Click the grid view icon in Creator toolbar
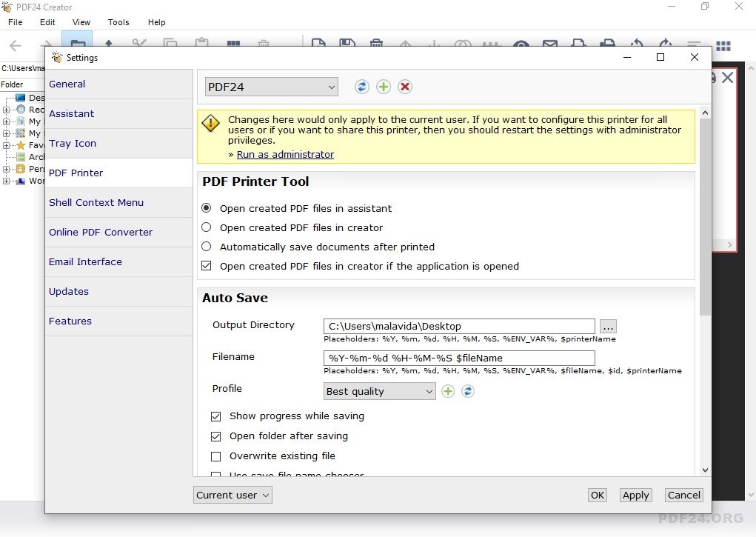 (723, 46)
